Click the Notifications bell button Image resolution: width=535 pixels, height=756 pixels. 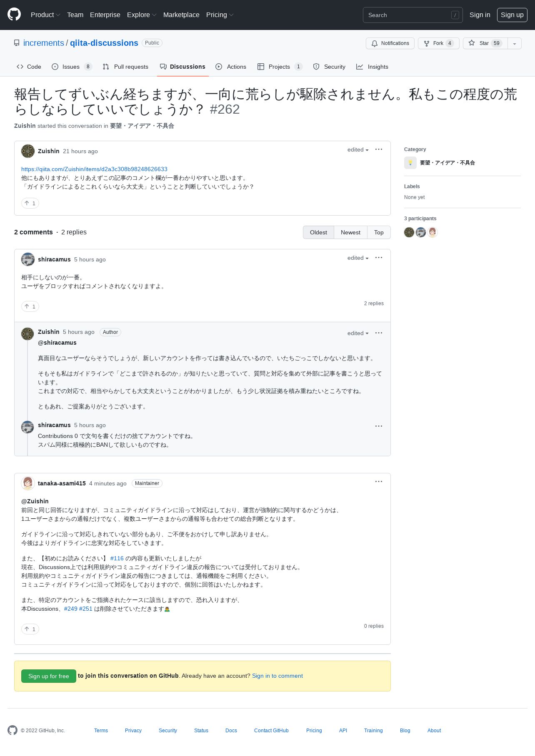(x=390, y=43)
